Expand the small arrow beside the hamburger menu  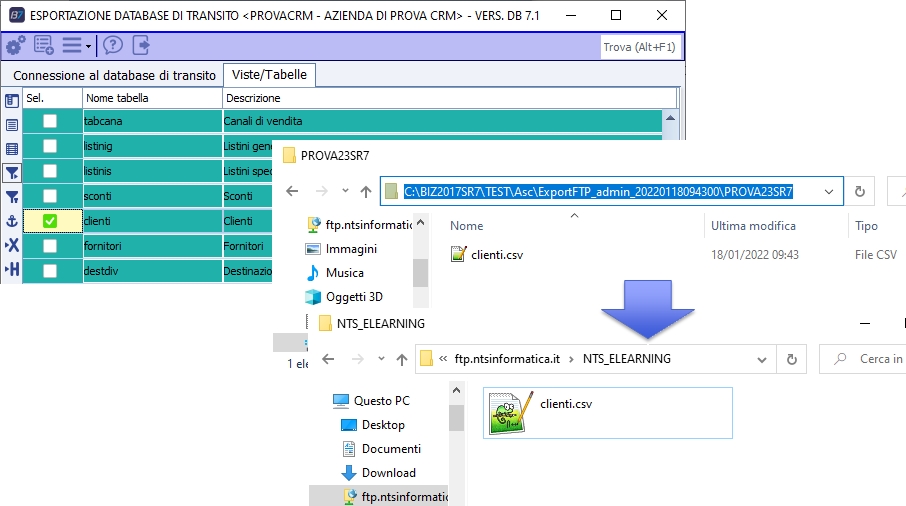click(88, 46)
